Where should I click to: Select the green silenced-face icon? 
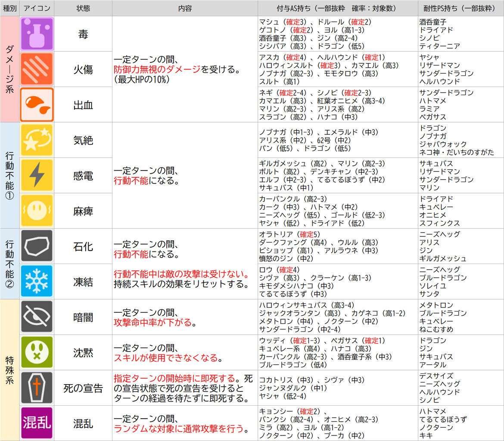pyautogui.click(x=37, y=352)
